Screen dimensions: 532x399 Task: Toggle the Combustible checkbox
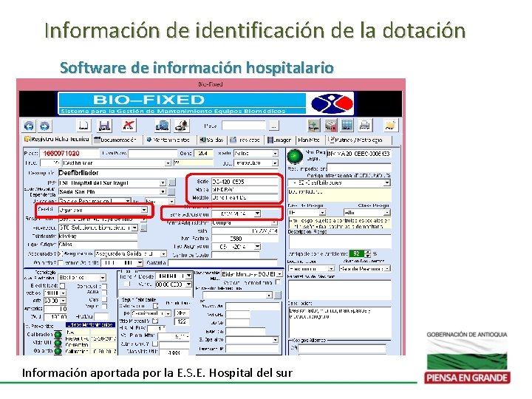[105, 287]
